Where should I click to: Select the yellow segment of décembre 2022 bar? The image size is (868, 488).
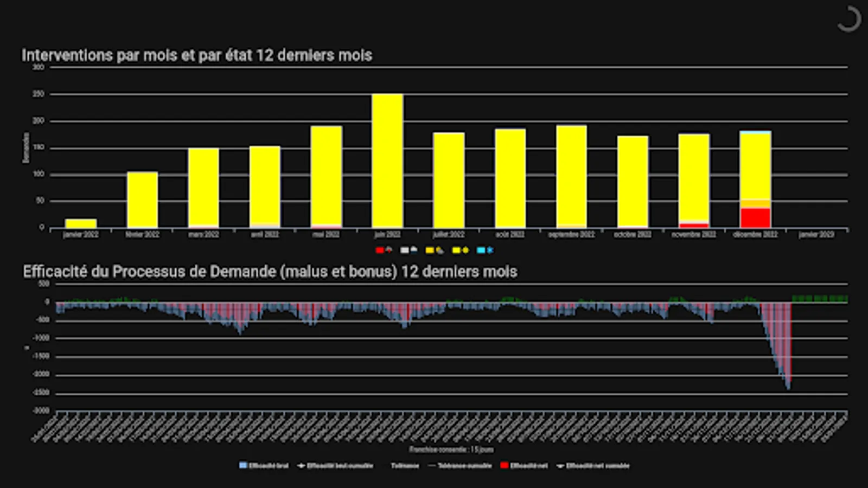tap(755, 166)
